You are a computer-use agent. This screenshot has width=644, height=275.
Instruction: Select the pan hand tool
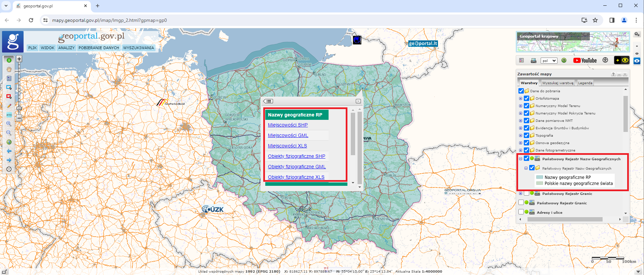tap(9, 69)
